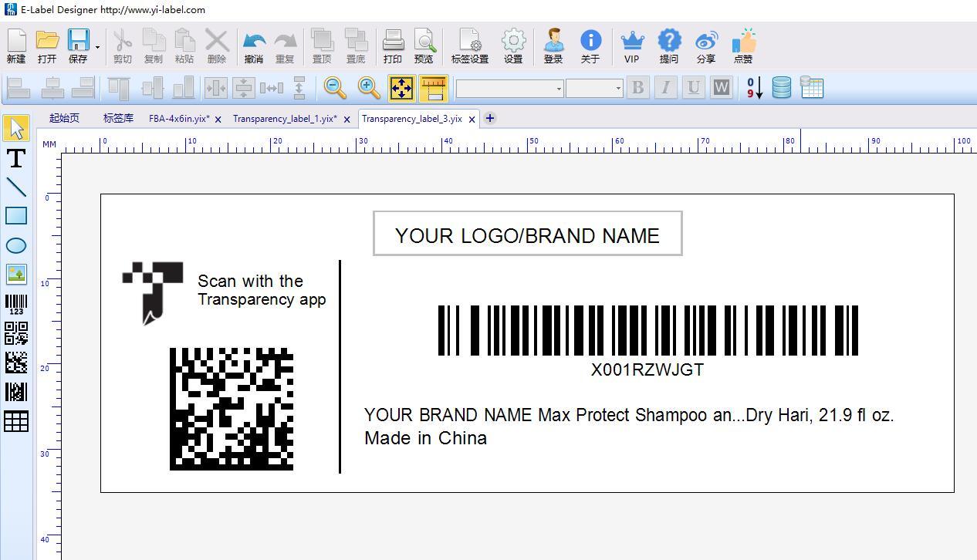This screenshot has width=977, height=560.
Task: Create a new label with 新建
Action: point(16,46)
